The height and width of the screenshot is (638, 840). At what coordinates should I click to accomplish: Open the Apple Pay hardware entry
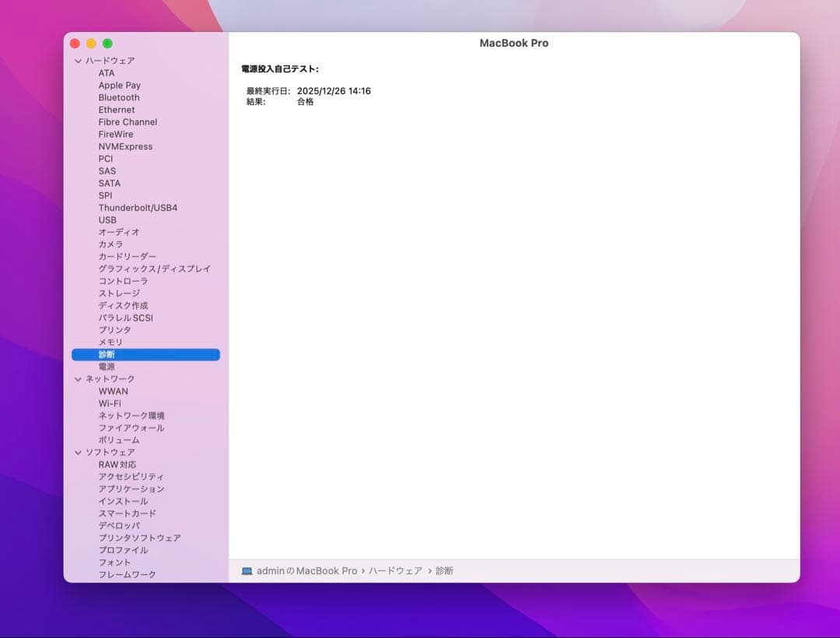(120, 85)
